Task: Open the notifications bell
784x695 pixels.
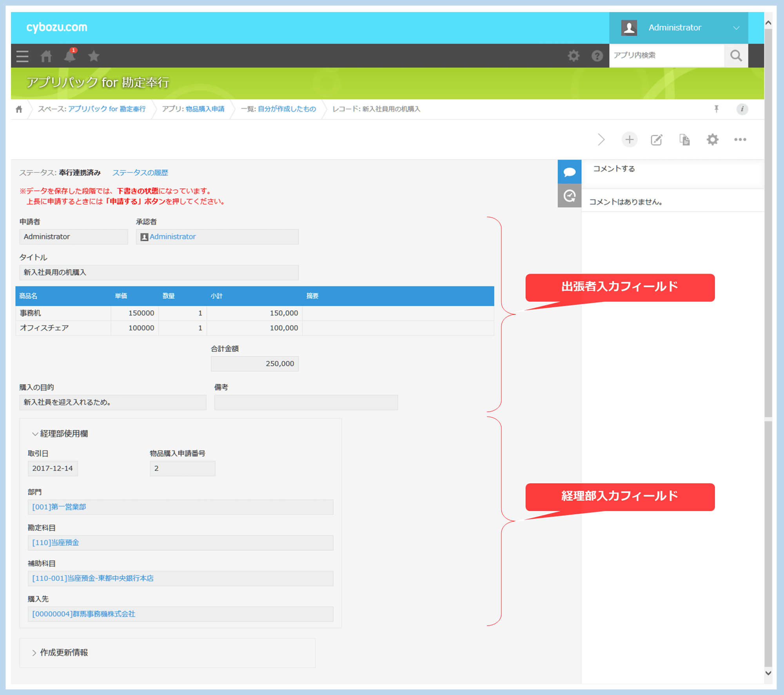Action: click(x=70, y=56)
